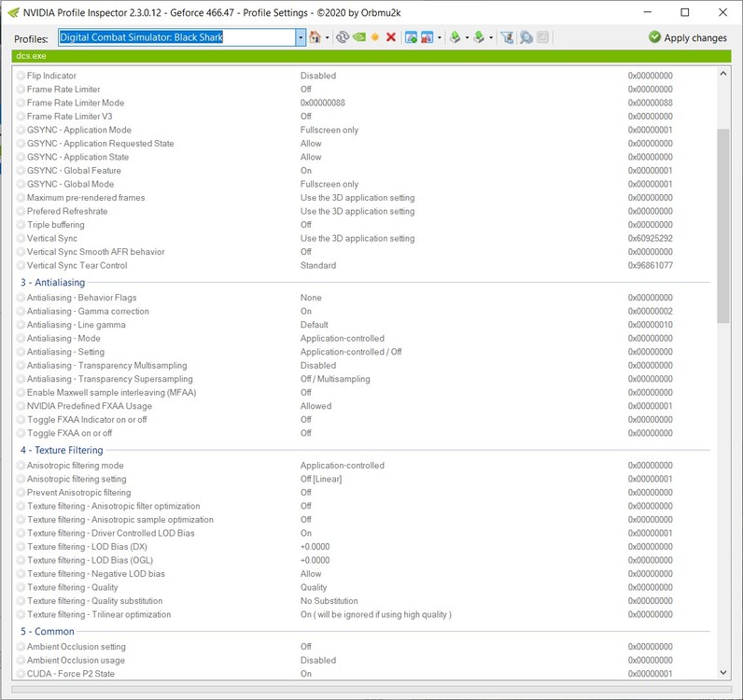Select Enable Maxwell sample interleaving (MFAA)
The width and height of the screenshot is (743, 700).
click(x=364, y=392)
